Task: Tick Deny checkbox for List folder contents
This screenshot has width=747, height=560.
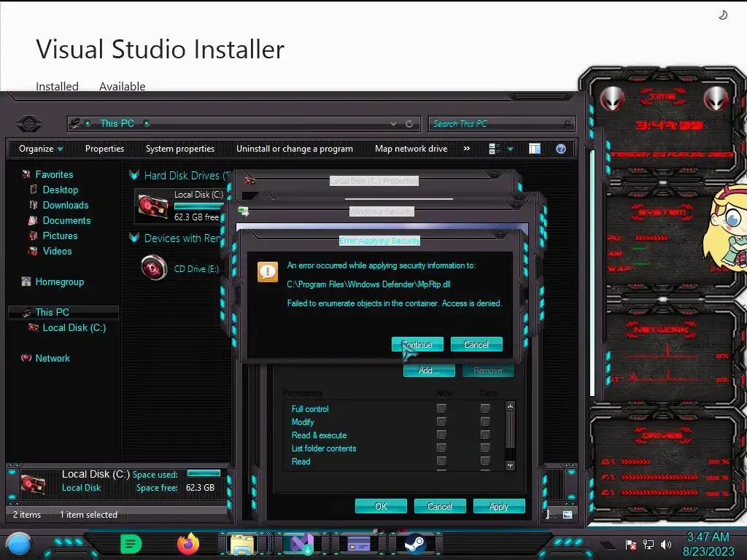Action: click(485, 448)
